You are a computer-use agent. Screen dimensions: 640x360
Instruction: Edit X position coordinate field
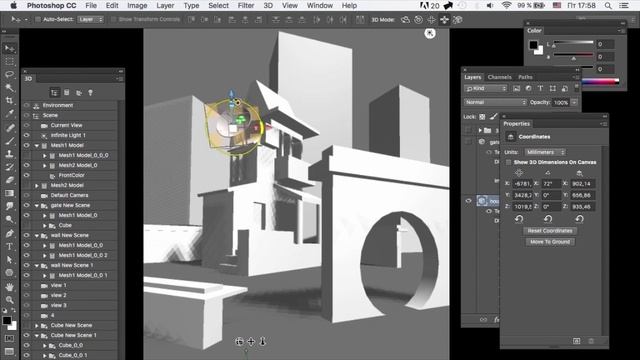coord(522,184)
